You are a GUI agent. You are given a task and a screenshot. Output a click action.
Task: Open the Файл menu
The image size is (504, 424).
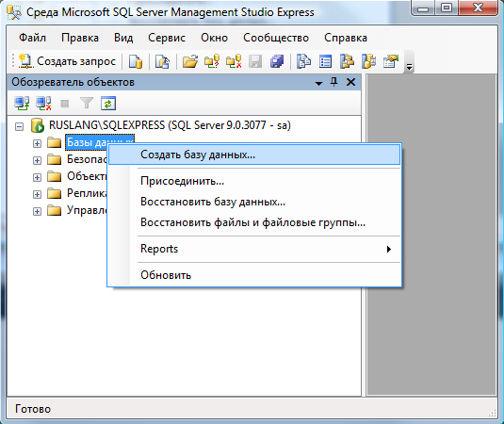coord(32,38)
